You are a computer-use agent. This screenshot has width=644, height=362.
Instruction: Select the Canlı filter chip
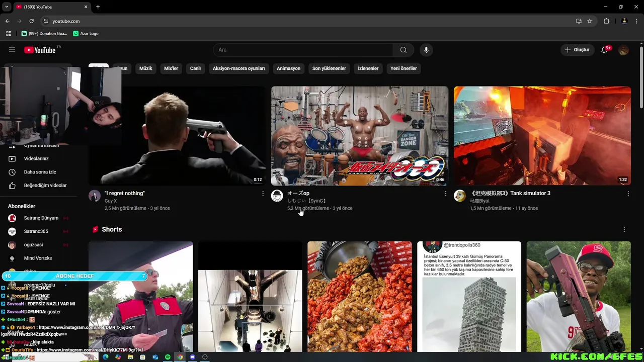point(195,68)
